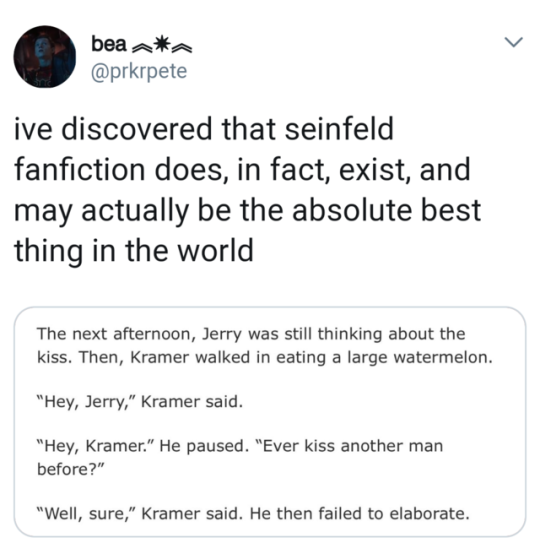The height and width of the screenshot is (554, 540).
Task: Click the "Hey, Kramer." He paused line
Action: [141, 446]
